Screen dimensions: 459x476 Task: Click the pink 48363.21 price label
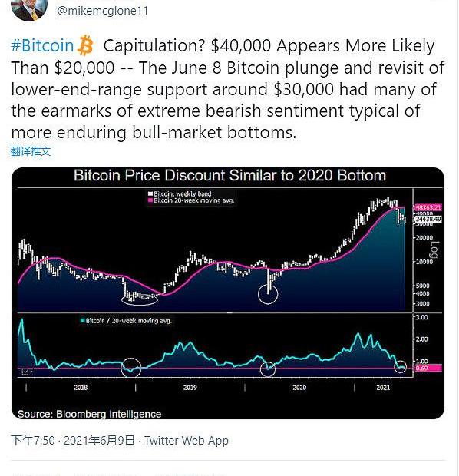[x=428, y=207]
